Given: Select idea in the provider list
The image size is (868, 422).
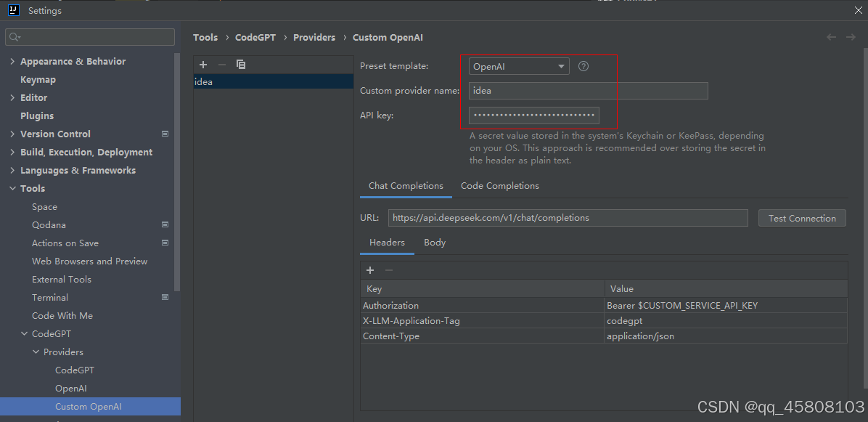Looking at the screenshot, I should (x=274, y=82).
